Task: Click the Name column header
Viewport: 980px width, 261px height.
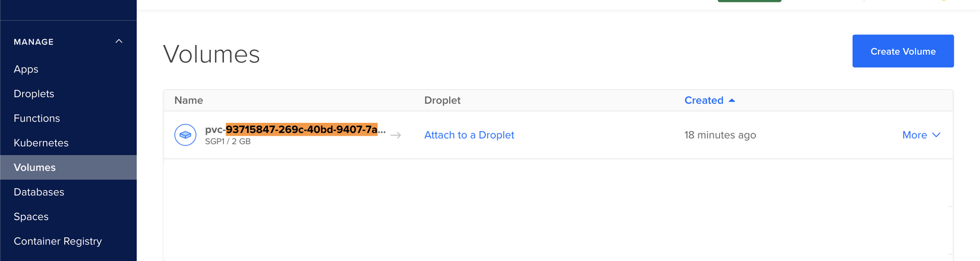Action: [x=189, y=101]
